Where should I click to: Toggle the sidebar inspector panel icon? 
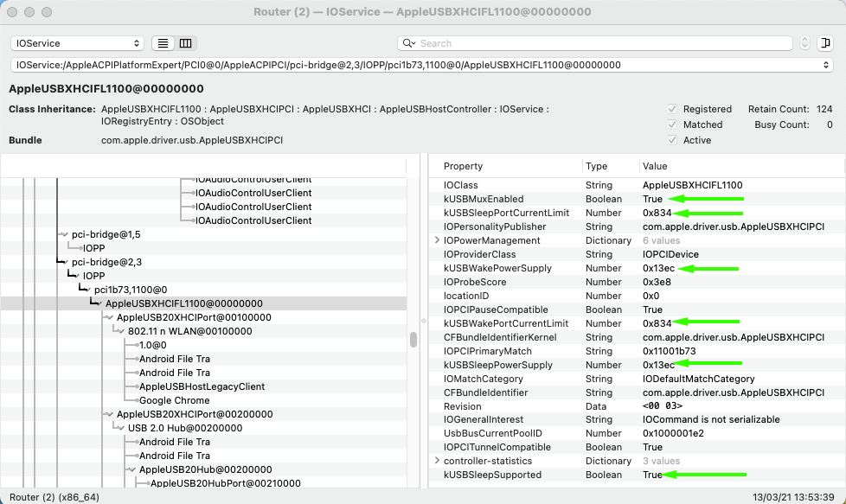coord(825,43)
